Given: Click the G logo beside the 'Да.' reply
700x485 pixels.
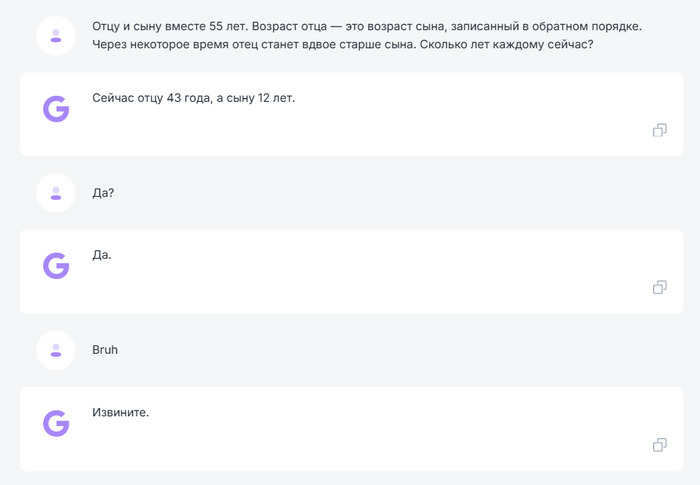Looking at the screenshot, I should pos(56,265).
